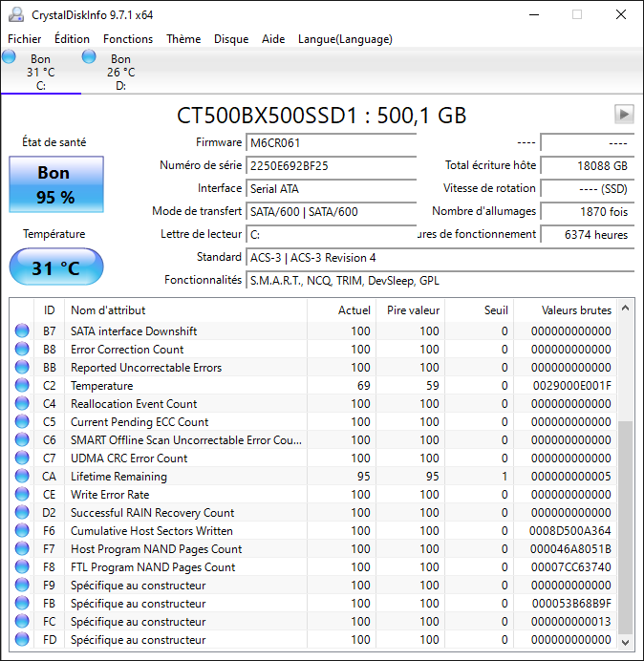Click status orb of Write Error Rate row
This screenshot has height=661, width=644.
click(22, 494)
